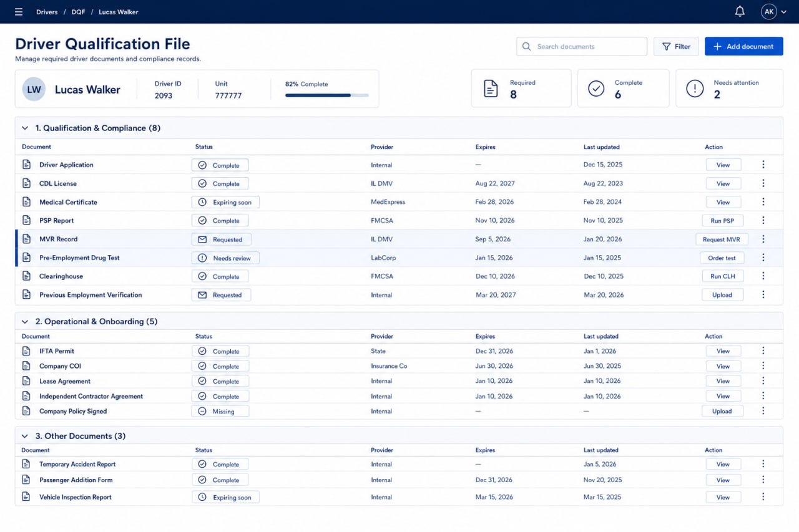Click the Aug 22, 2027 expiry date
799x532 pixels.
pyautogui.click(x=496, y=183)
